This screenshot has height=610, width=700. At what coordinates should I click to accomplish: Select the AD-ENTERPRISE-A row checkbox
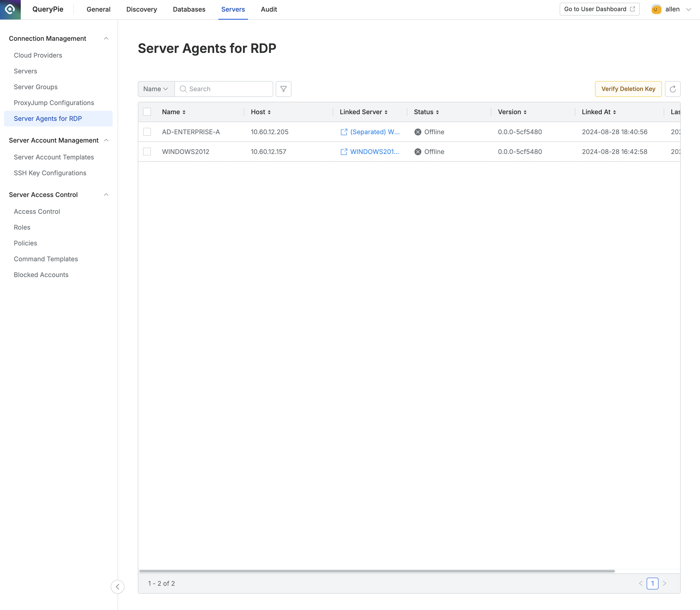tap(147, 132)
